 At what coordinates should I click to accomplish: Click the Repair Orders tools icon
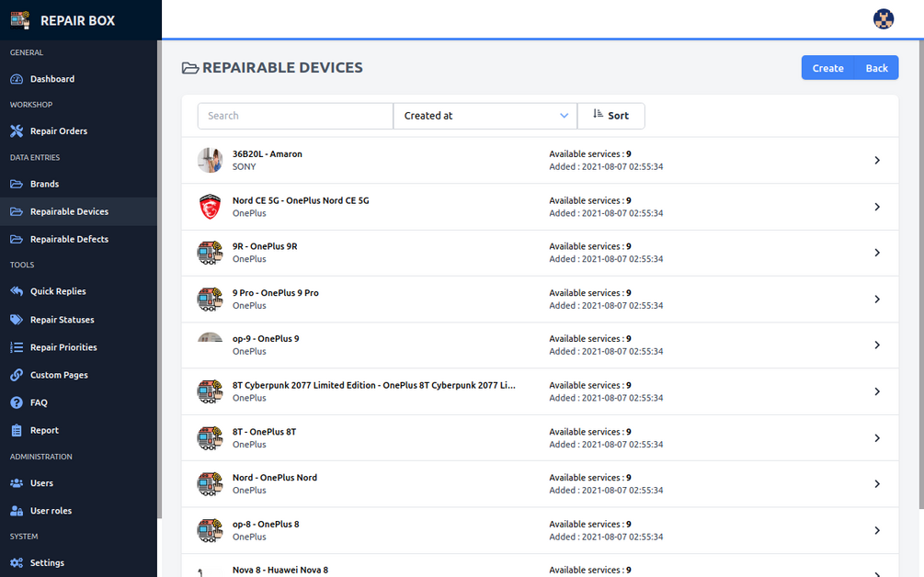tap(17, 131)
